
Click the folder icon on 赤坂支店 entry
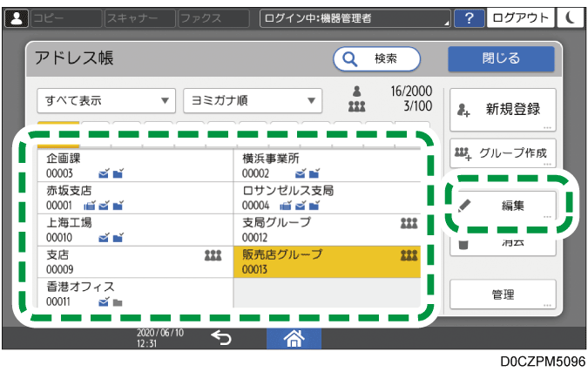[118, 205]
